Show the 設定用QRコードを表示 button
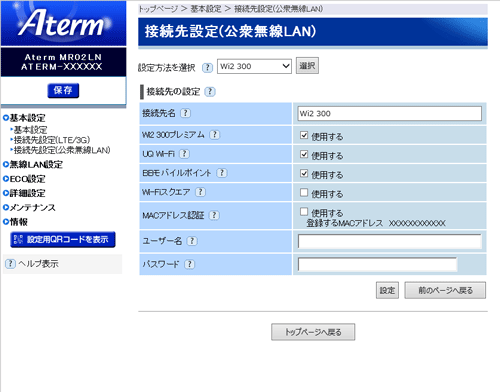This screenshot has width=500, height=392. point(63,240)
